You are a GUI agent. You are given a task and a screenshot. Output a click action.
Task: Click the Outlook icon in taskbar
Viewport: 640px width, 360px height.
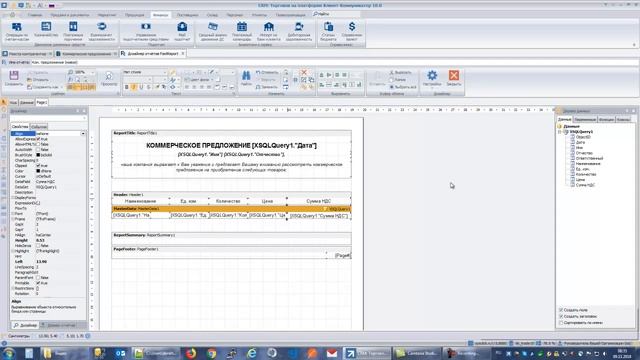click(x=120, y=353)
